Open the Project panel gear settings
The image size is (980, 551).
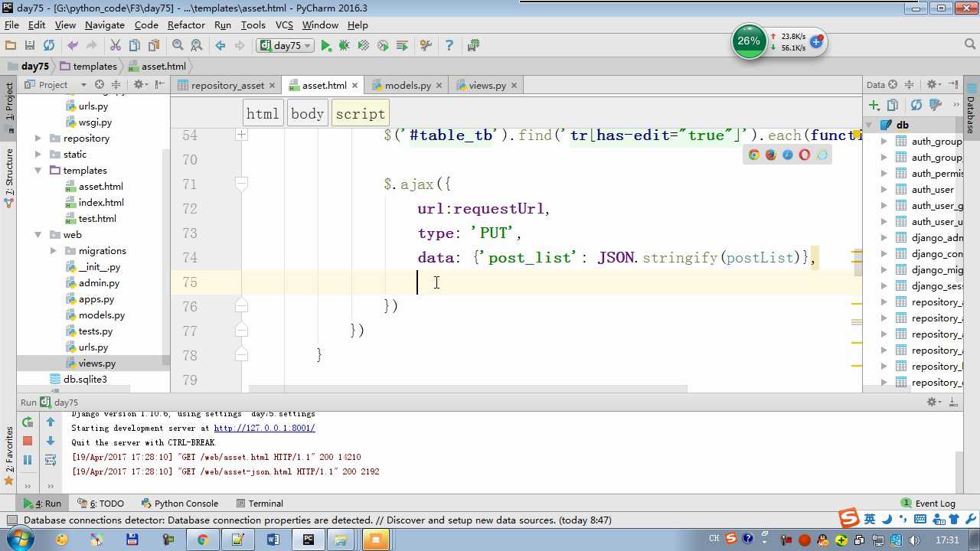tap(139, 85)
